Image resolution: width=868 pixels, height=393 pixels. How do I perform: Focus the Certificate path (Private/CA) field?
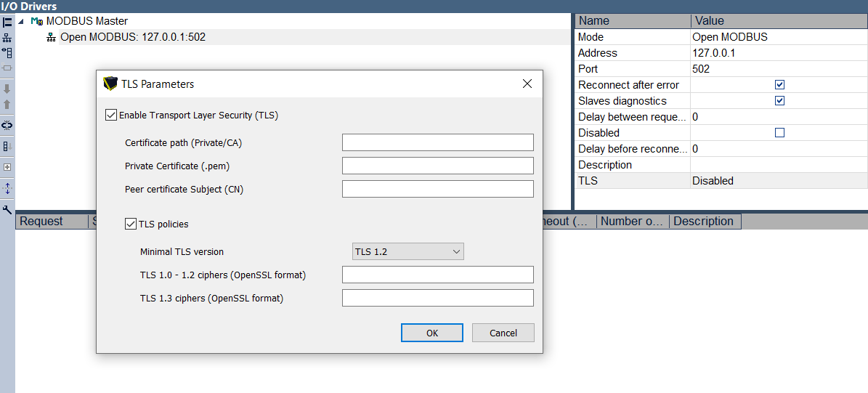point(438,142)
